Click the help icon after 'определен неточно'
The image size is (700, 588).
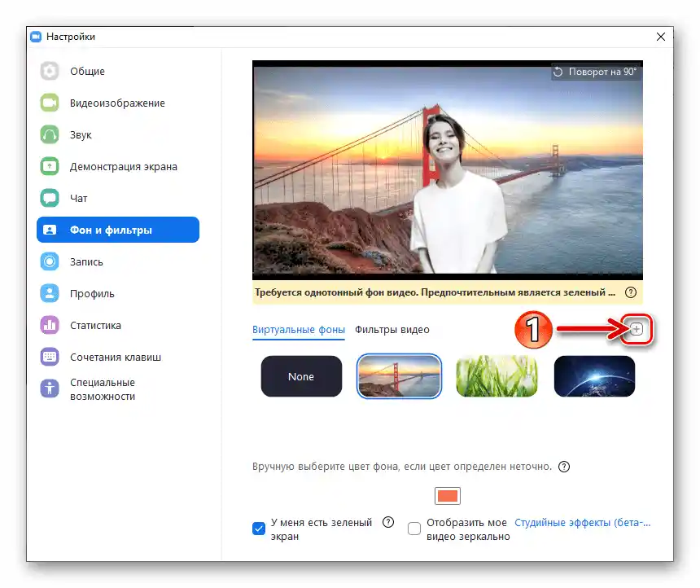coord(564,467)
